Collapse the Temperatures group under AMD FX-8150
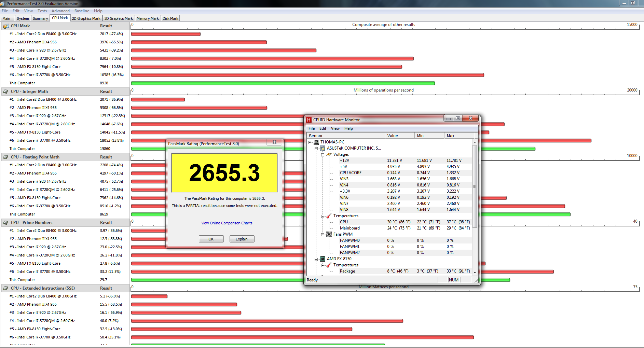 323,265
